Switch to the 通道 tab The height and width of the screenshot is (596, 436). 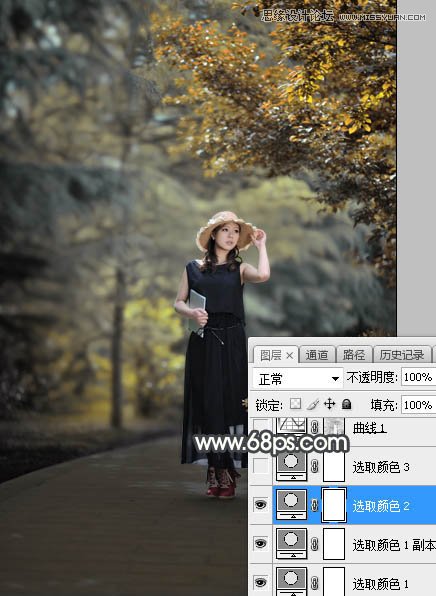click(x=317, y=355)
